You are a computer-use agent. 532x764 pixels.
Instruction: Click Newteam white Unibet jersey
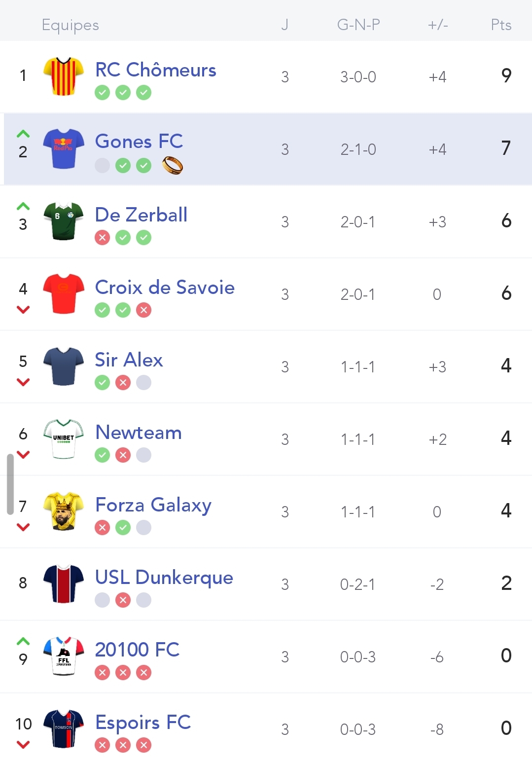(x=63, y=438)
